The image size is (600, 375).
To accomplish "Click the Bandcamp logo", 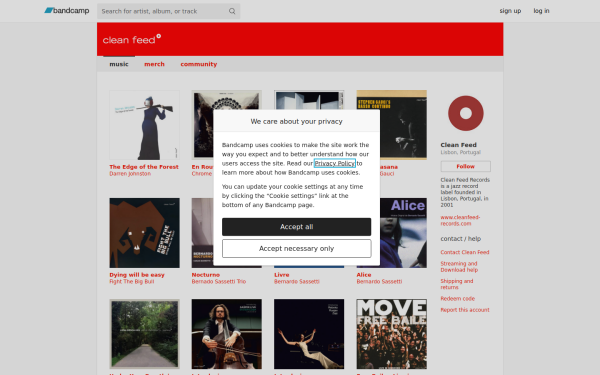I will [x=67, y=11].
